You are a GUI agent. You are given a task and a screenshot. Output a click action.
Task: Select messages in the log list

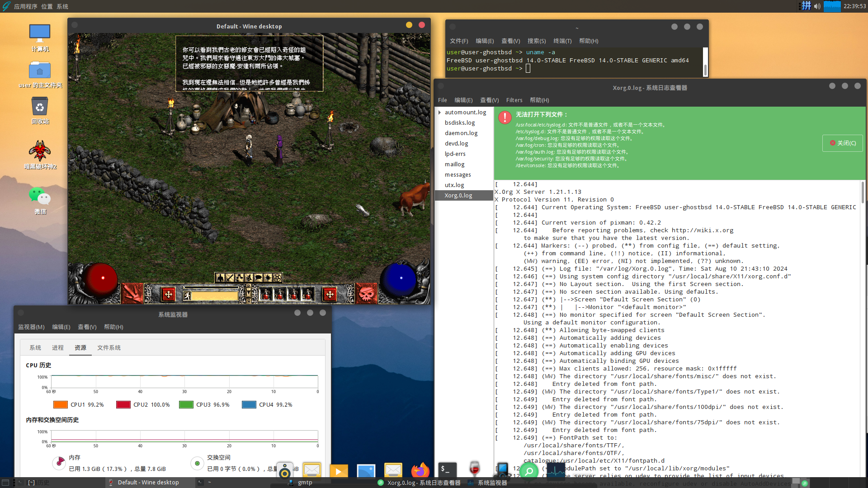pyautogui.click(x=458, y=175)
